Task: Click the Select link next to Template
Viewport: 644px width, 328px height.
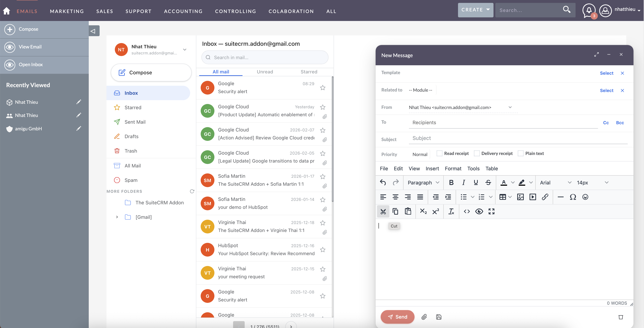Action: tap(607, 73)
